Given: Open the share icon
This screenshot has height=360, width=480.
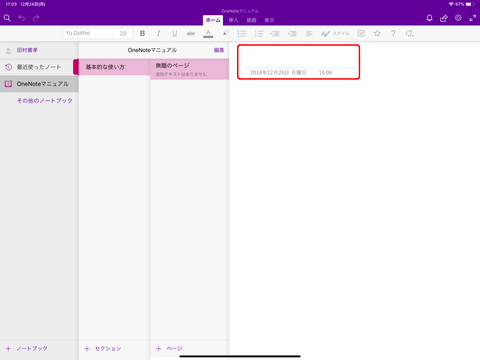Looking at the screenshot, I should [x=444, y=18].
